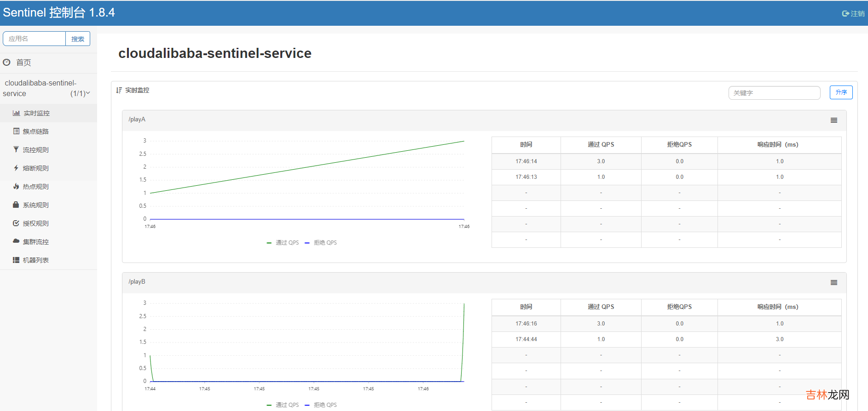Collapse the cloudalibaba-sentinel-service app chevron
This screenshot has height=411, width=868.
click(88, 93)
